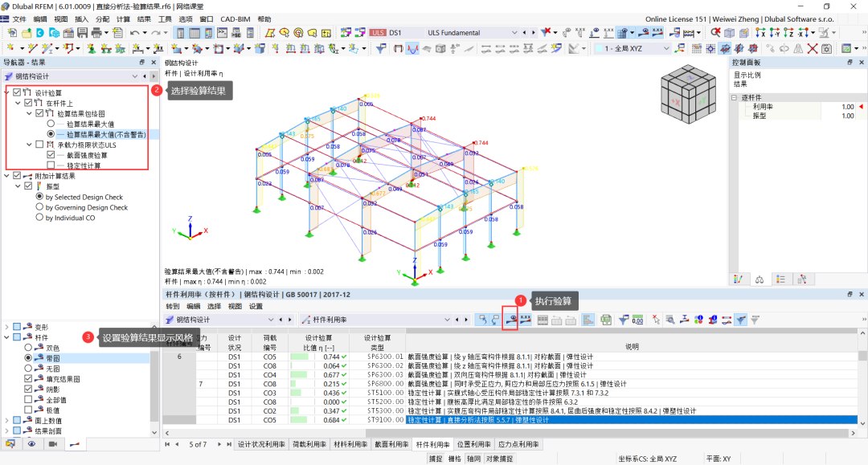Image resolution: width=868 pixels, height=465 pixels.
Task: Select by Governing Design Check radio
Action: 39,206
